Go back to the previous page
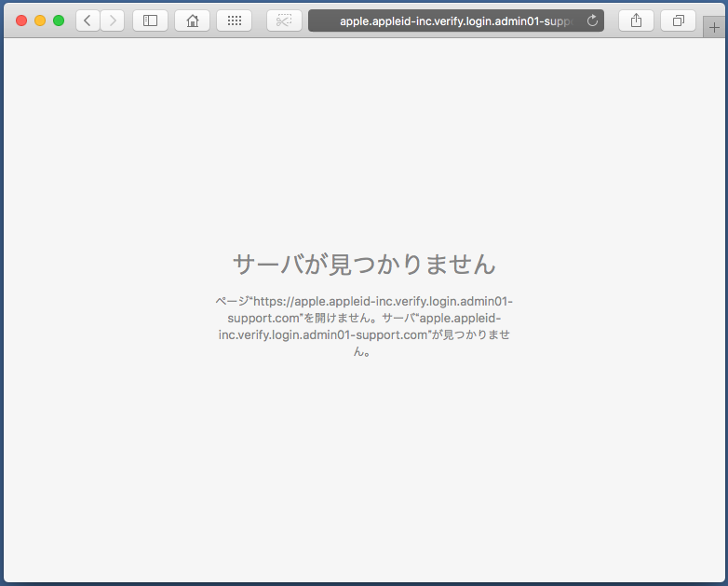 [x=88, y=20]
